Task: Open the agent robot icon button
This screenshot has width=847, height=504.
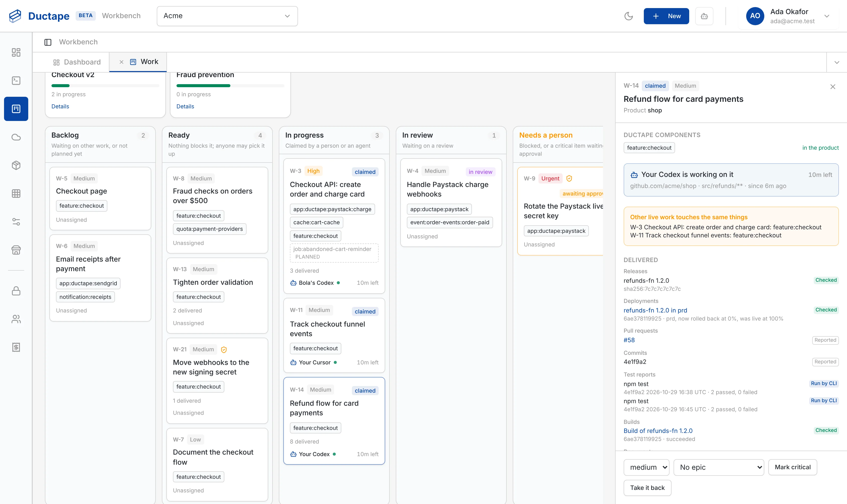Action: pos(704,16)
